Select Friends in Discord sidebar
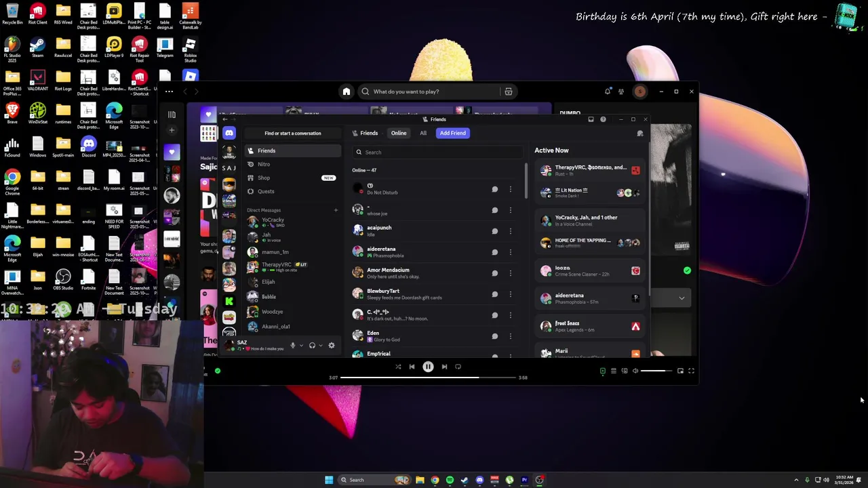Image resolution: width=868 pixels, height=488 pixels. pos(292,150)
